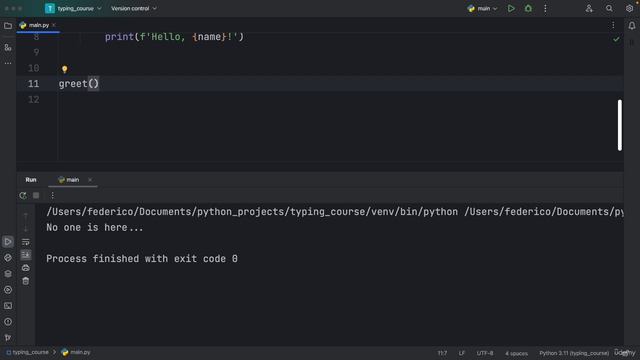This screenshot has height=360, width=640.
Task: Run the main configuration with the green play button
Action: click(x=511, y=9)
